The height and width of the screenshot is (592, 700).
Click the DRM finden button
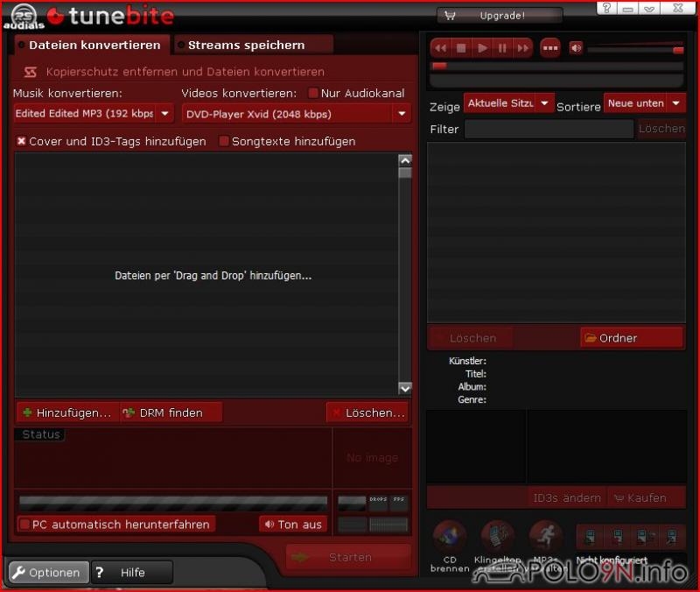[171, 412]
